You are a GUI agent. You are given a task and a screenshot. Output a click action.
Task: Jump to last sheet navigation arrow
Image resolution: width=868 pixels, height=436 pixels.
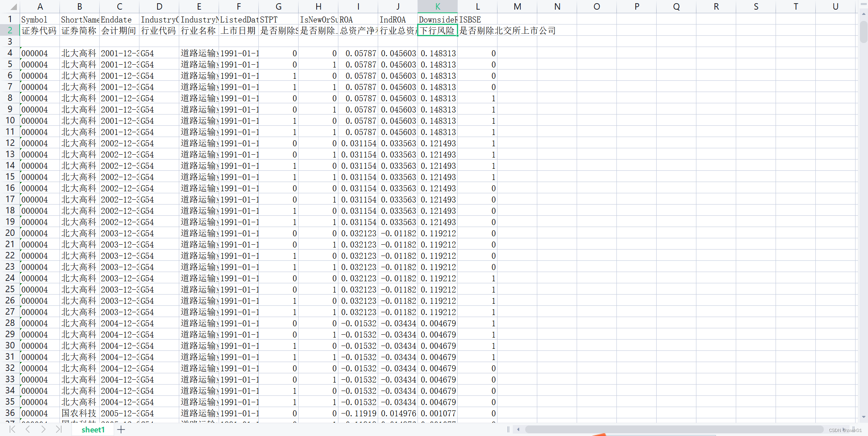pos(59,430)
